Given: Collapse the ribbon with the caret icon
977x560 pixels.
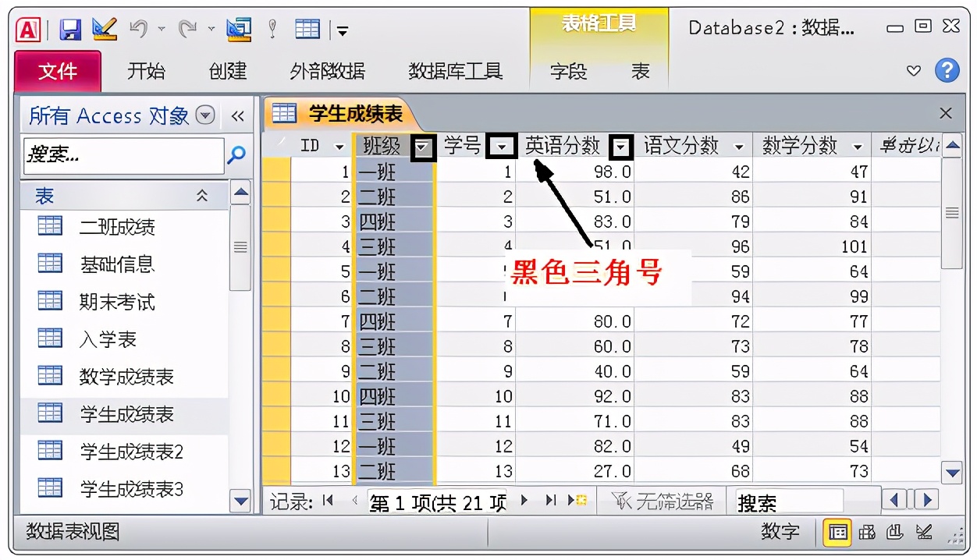Looking at the screenshot, I should [914, 72].
